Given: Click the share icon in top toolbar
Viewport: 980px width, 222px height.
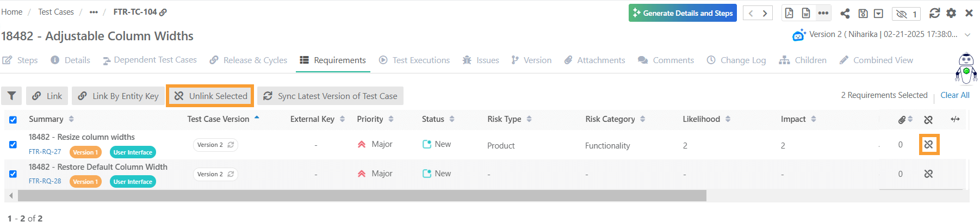Looking at the screenshot, I should (x=845, y=14).
